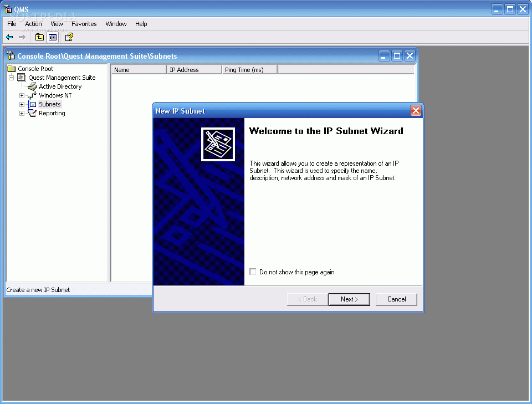This screenshot has height=404, width=532.
Task: Expand the Reporting node
Action: [x=22, y=113]
